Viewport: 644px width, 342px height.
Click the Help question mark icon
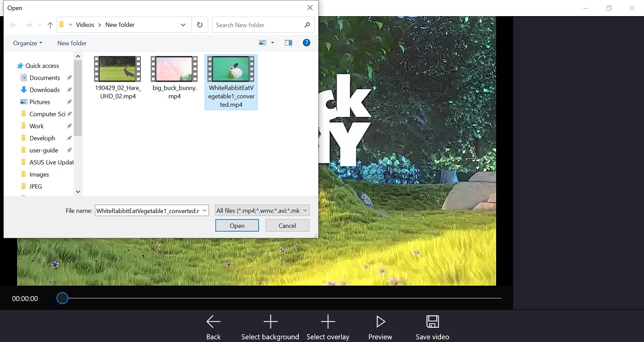306,43
